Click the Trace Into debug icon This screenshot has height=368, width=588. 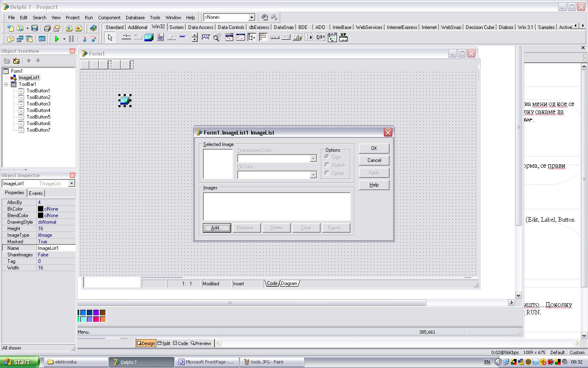(84, 39)
